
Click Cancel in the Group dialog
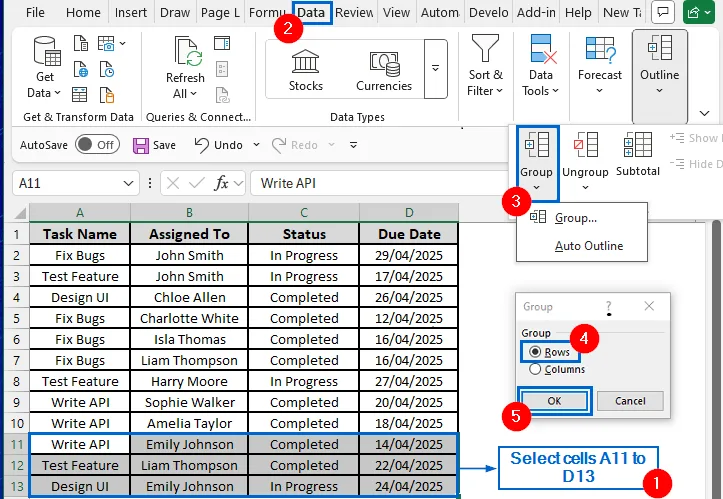[x=630, y=401]
